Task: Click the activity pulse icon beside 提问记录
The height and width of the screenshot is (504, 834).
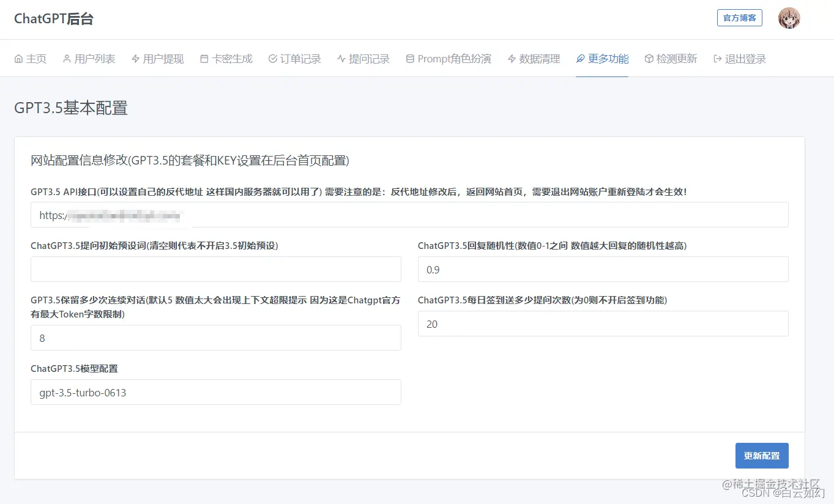Action: pos(341,59)
